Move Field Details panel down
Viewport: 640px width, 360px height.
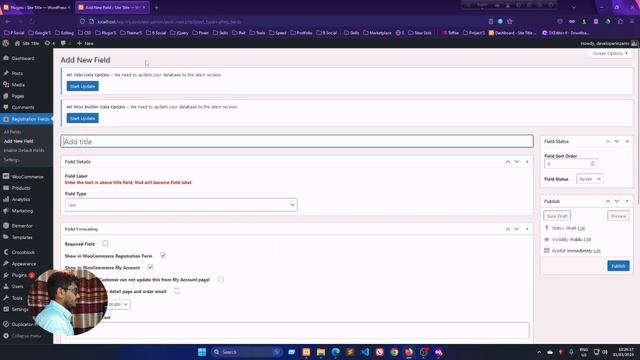pyautogui.click(x=517, y=162)
